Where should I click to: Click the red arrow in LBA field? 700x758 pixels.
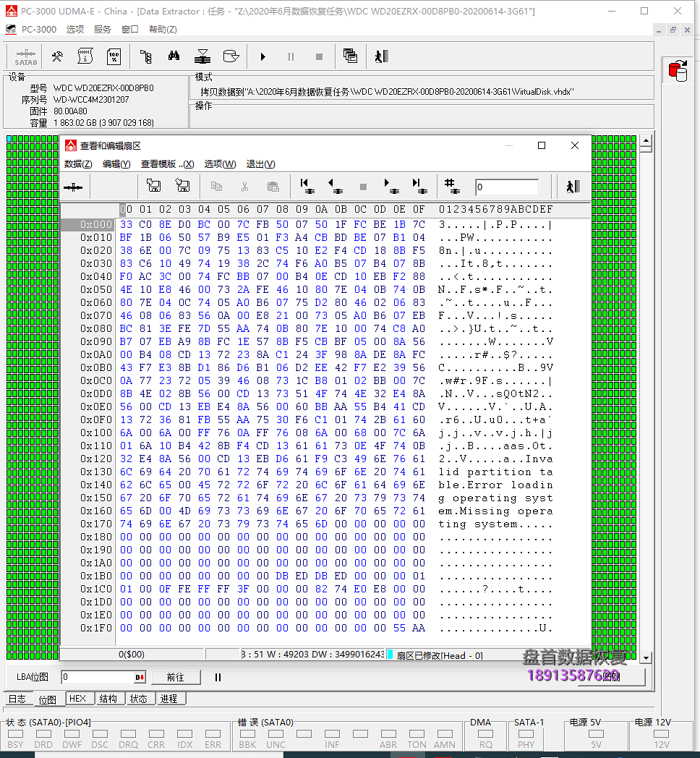point(140,677)
